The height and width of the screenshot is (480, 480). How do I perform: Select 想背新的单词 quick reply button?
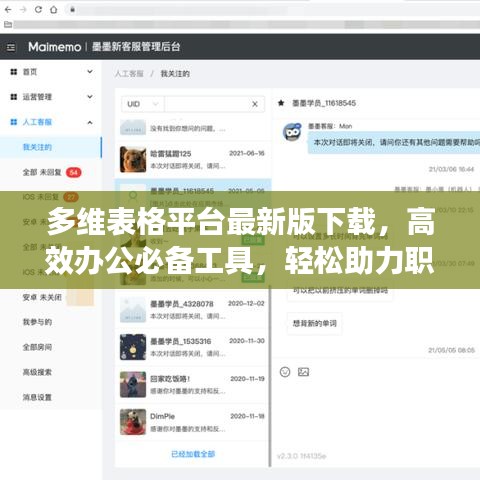(x=315, y=323)
